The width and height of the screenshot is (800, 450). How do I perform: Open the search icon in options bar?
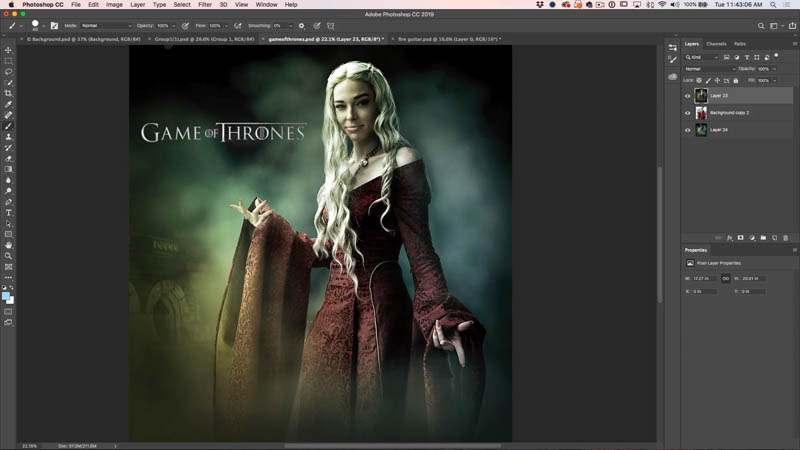[x=761, y=26]
